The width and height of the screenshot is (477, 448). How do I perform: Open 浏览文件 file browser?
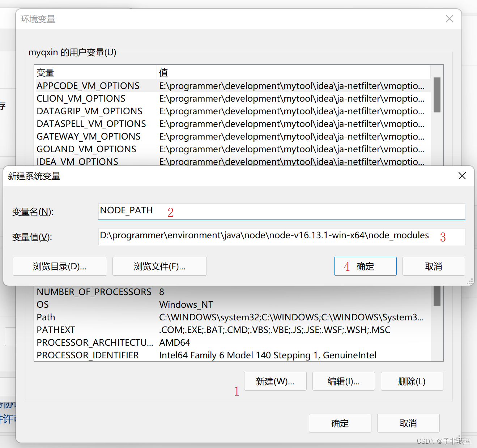tap(159, 266)
